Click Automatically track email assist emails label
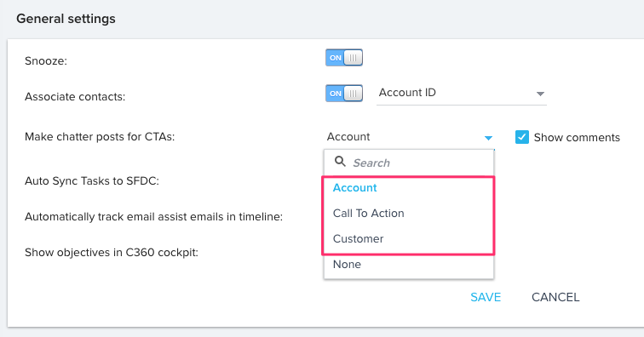Viewport: 644px width, 337px height. 153,217
